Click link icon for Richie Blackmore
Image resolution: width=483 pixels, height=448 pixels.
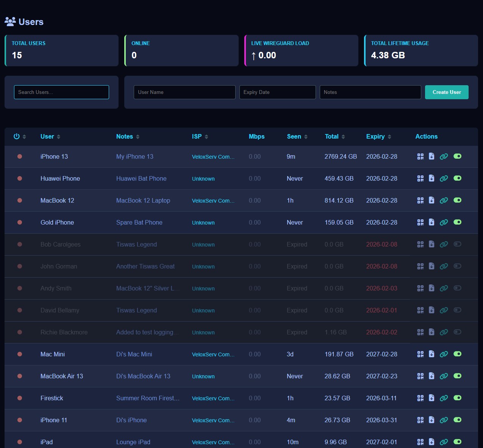444,332
